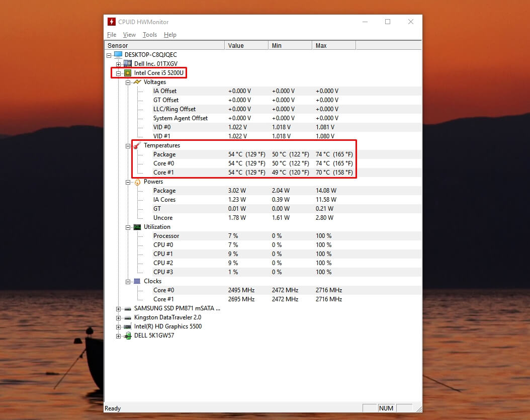Expand the SAMSUNG SSD PM871 node
The height and width of the screenshot is (420, 530).
(118, 308)
